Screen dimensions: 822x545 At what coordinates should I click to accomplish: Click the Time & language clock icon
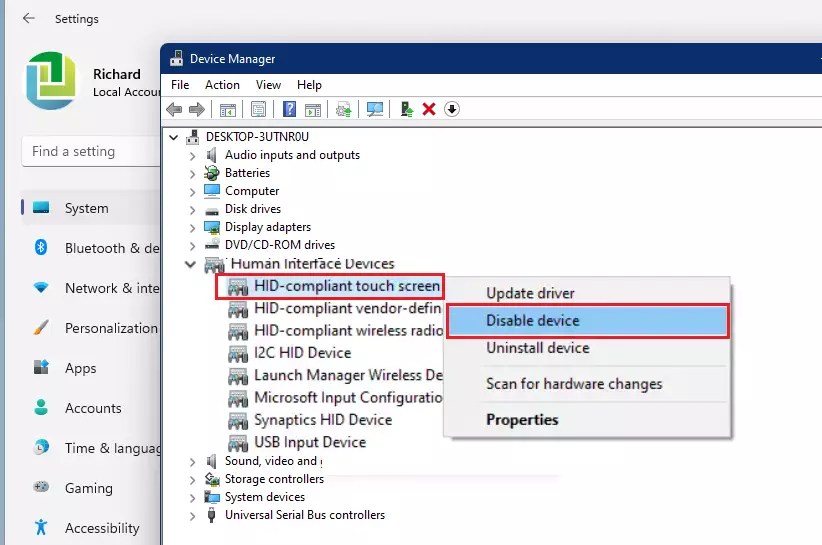[41, 447]
